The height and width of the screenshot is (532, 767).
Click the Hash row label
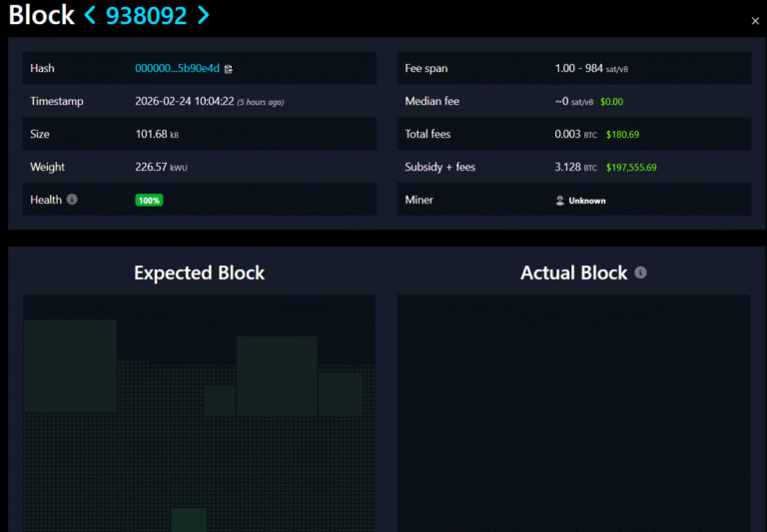click(x=42, y=69)
